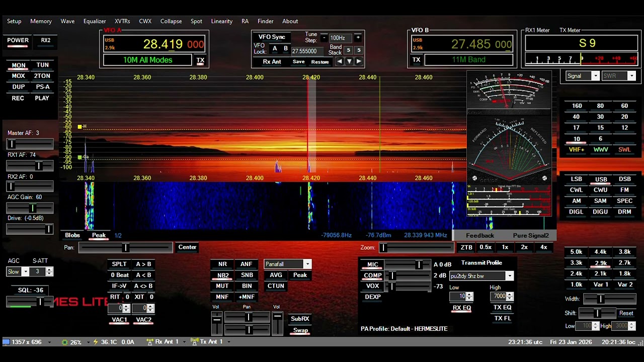Swap VFOs with A <> B
Image resolution: width=644 pixels, height=362 pixels.
pos(143,286)
